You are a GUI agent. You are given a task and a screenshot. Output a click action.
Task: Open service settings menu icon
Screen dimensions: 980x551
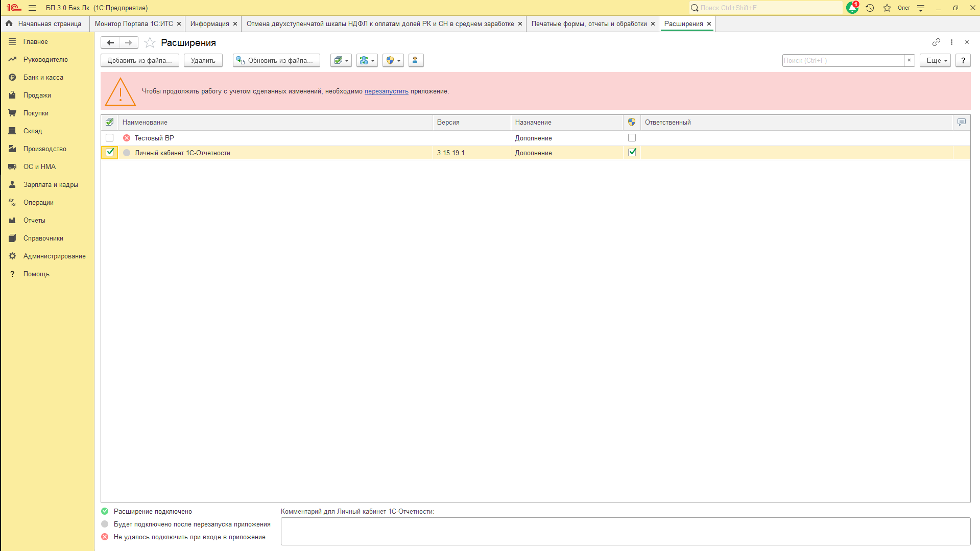tap(921, 8)
